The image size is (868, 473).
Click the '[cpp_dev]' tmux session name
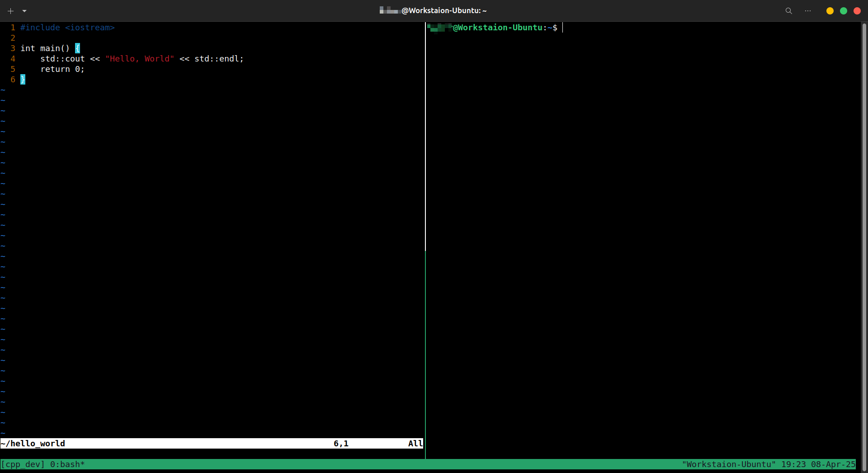[x=23, y=464]
